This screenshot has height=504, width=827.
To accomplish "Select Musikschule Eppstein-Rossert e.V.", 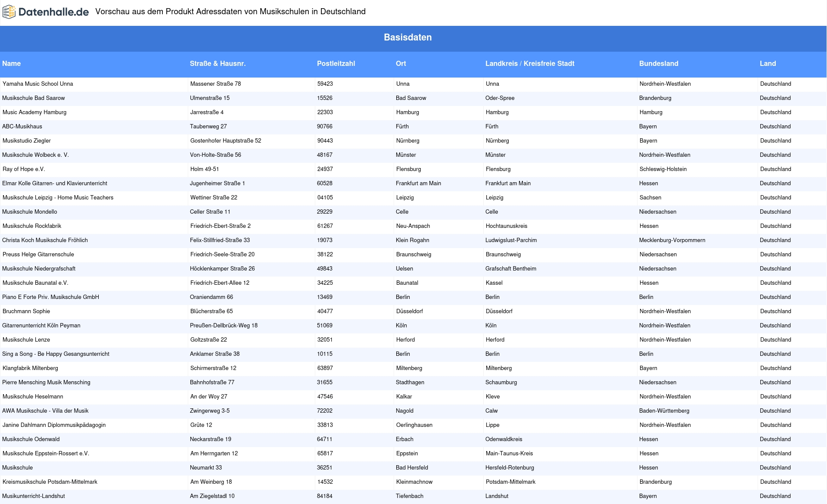I will tap(46, 454).
